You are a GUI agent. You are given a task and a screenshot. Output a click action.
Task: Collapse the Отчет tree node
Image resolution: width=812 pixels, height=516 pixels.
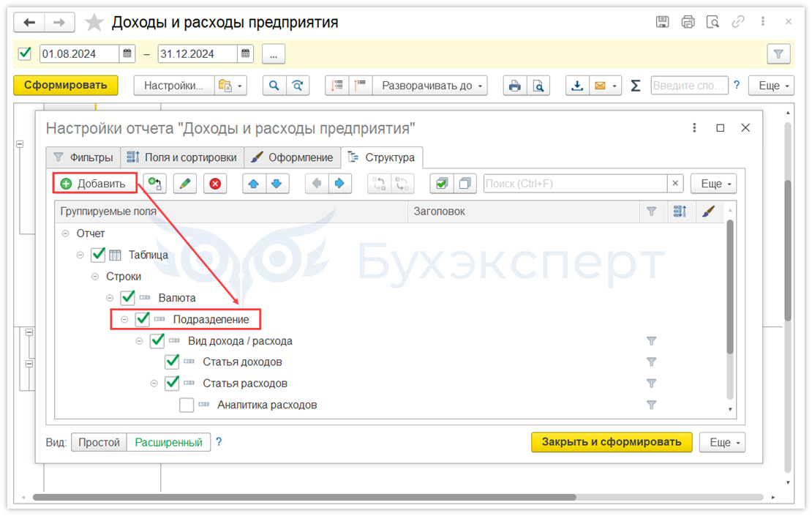click(65, 233)
